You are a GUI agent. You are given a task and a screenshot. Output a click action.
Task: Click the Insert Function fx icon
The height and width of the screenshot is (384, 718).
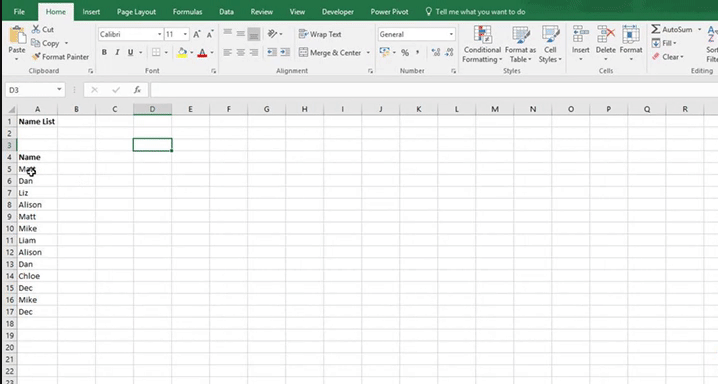tap(137, 90)
